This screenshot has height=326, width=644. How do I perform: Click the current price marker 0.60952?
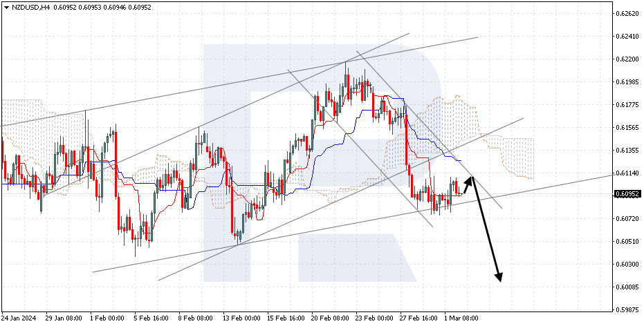click(626, 194)
